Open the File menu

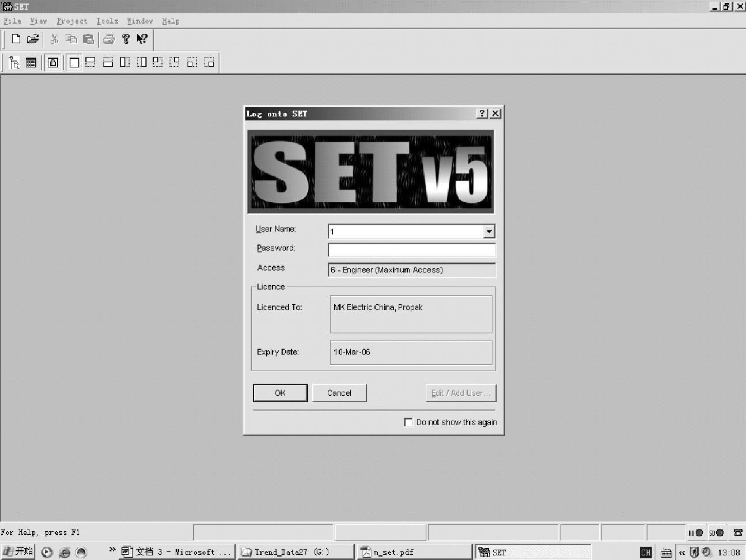coord(12,21)
